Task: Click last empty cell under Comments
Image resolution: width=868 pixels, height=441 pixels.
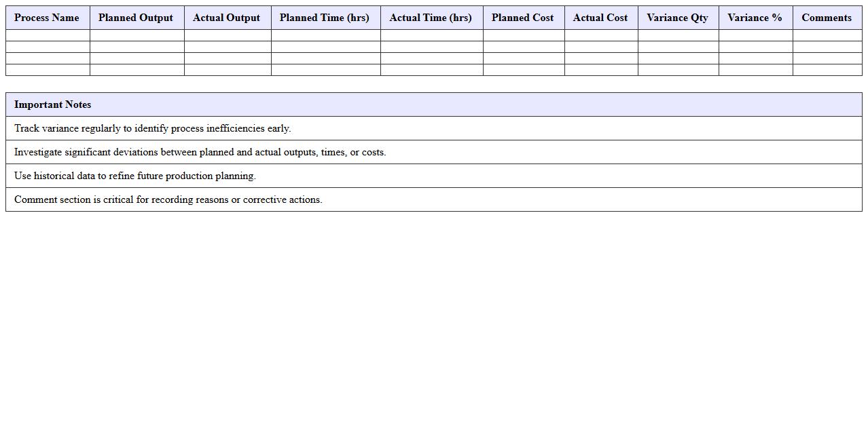Action: pyautogui.click(x=827, y=70)
